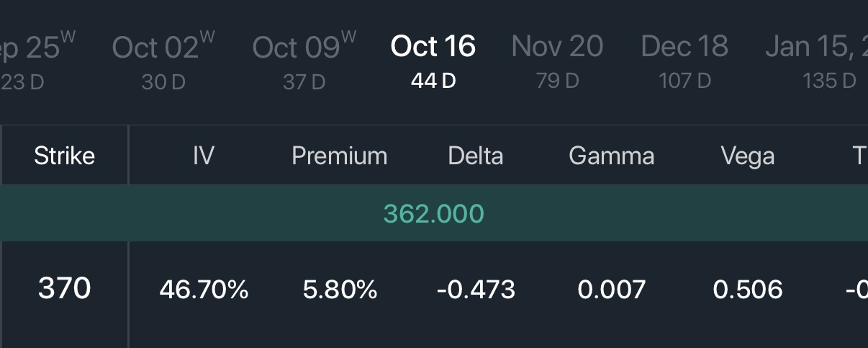Click the Vega column header
The width and height of the screenshot is (868, 348).
748,156
